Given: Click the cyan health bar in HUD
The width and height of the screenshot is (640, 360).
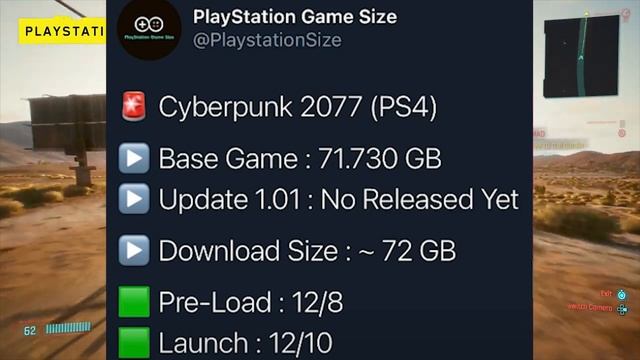Looking at the screenshot, I should click(x=68, y=328).
